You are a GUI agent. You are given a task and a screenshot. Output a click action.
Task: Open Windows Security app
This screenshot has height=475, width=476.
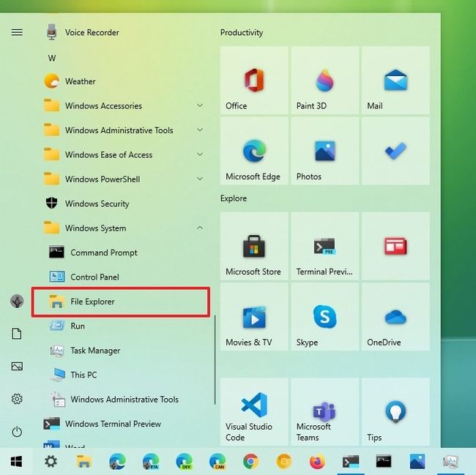[x=122, y=203]
